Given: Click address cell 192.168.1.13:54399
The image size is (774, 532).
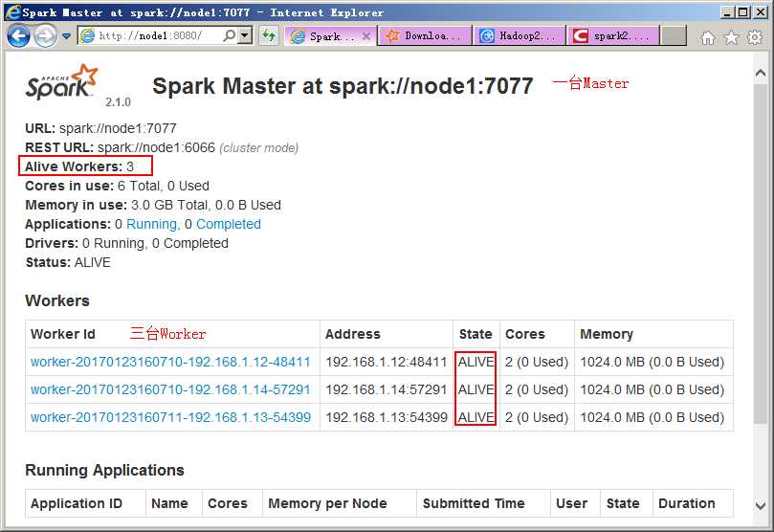Looking at the screenshot, I should pos(387,417).
